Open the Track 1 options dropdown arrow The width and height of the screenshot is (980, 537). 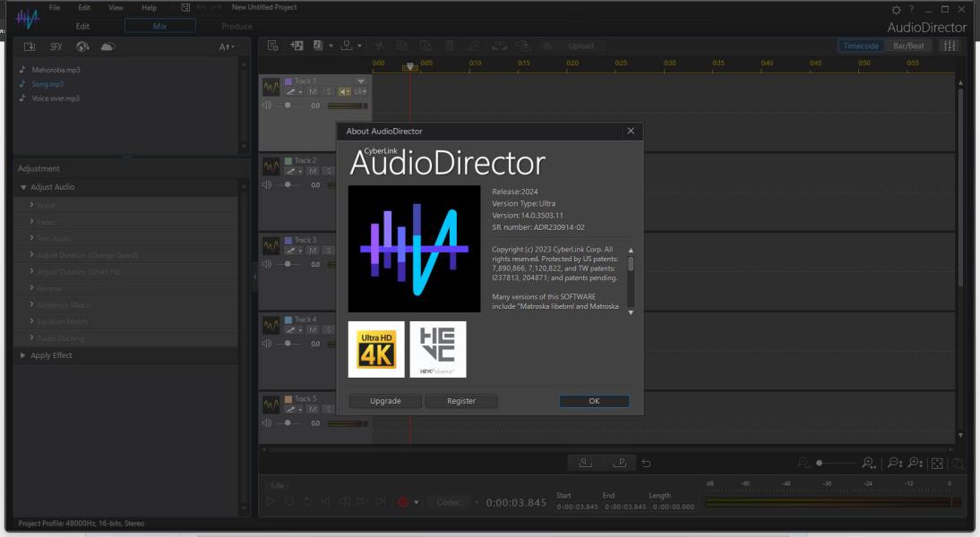coord(361,81)
